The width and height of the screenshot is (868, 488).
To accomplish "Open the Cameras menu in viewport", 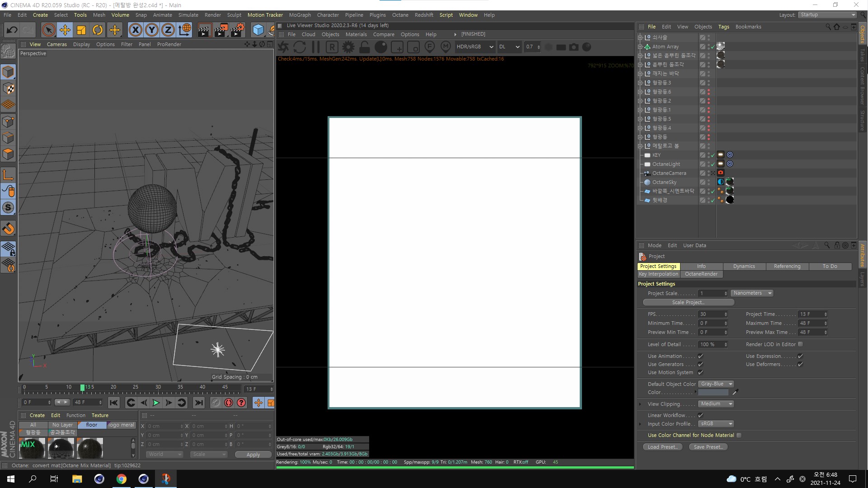I will 57,44.
